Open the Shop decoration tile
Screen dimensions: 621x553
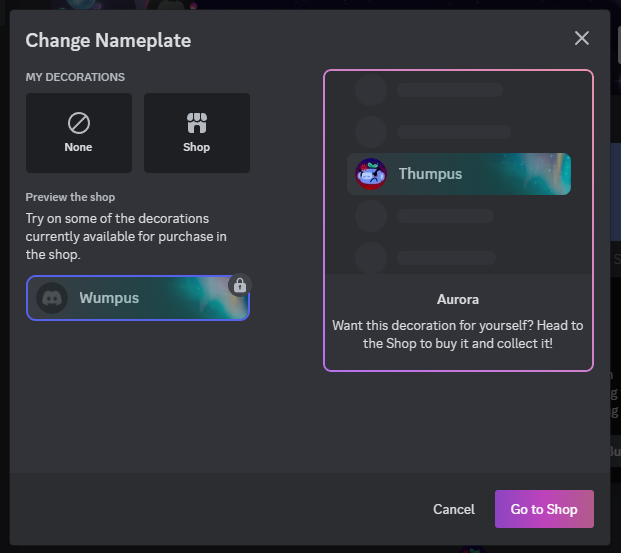pos(197,133)
